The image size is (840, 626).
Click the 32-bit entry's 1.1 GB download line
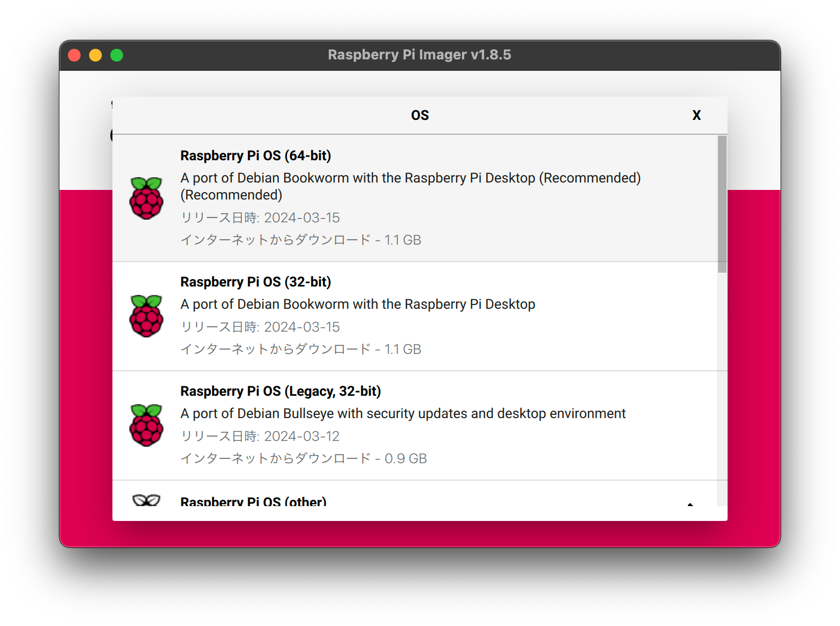point(301,349)
